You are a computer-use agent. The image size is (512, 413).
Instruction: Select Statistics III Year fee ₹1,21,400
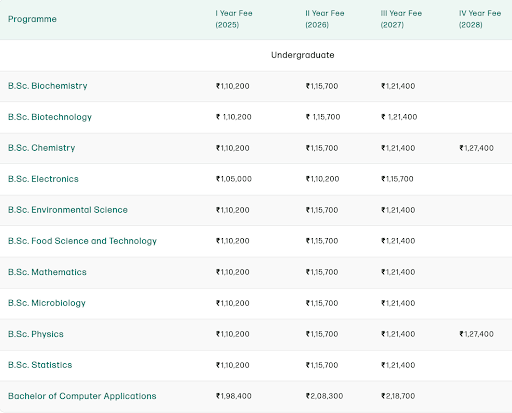click(398, 365)
